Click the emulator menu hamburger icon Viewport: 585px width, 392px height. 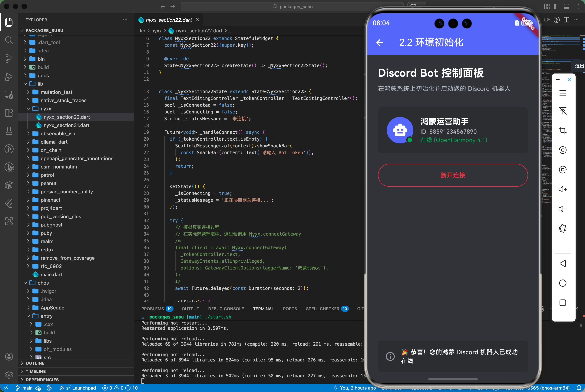(563, 93)
